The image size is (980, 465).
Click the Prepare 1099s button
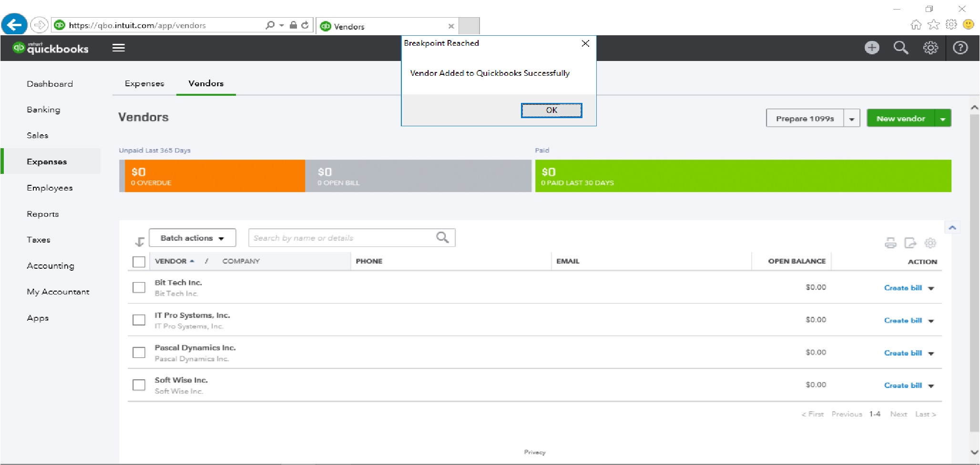coord(805,119)
